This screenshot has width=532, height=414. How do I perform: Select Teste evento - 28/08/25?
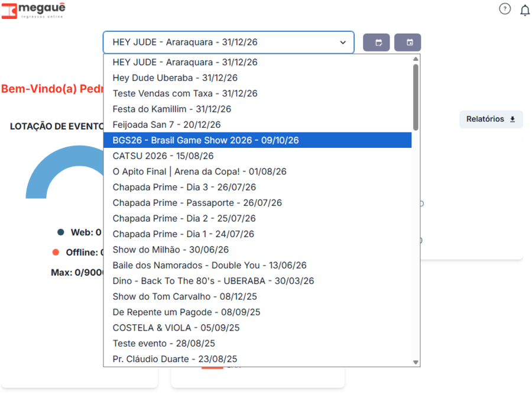tap(258, 343)
